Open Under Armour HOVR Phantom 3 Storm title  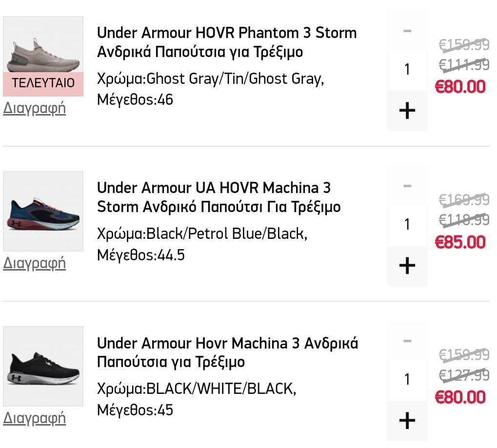point(227,42)
